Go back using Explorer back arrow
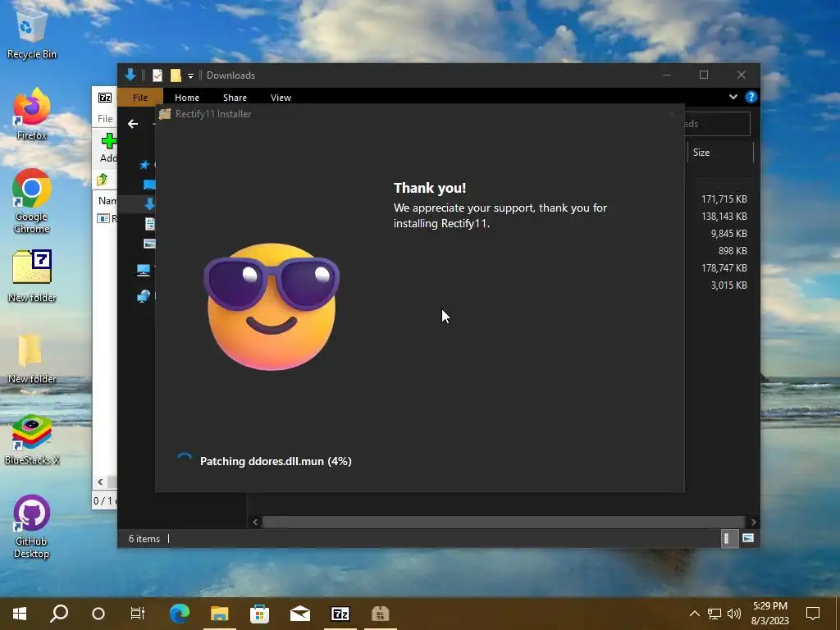Screen dimensions: 840x630 [133, 124]
